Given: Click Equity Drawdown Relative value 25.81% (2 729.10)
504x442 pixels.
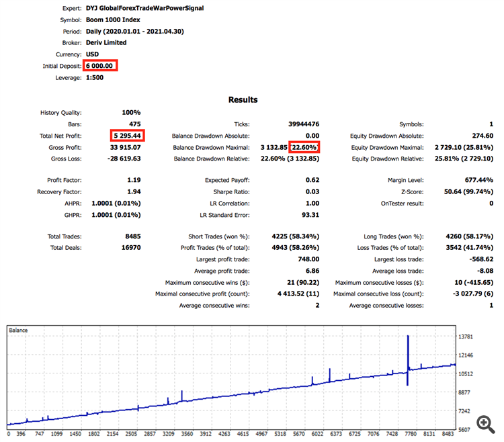Looking at the screenshot, I should [x=464, y=159].
